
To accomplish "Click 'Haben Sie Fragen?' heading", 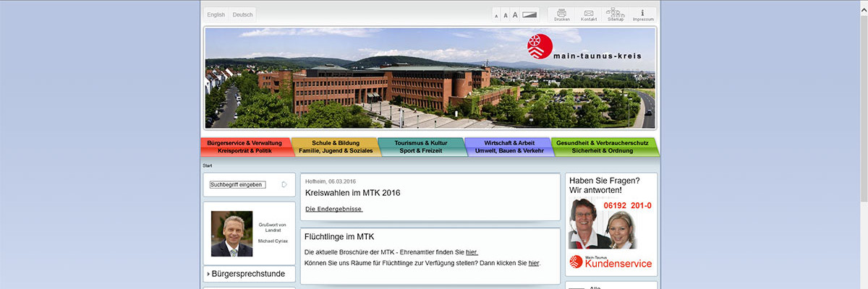I will [604, 180].
